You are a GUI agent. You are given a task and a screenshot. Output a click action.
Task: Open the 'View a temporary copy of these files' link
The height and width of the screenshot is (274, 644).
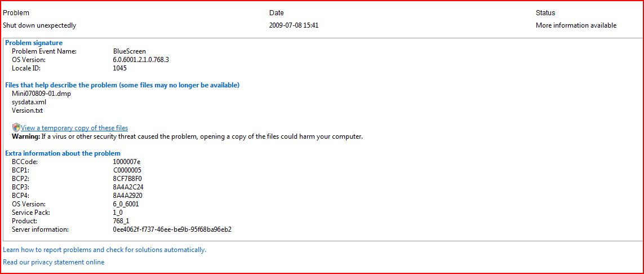pyautogui.click(x=74, y=128)
